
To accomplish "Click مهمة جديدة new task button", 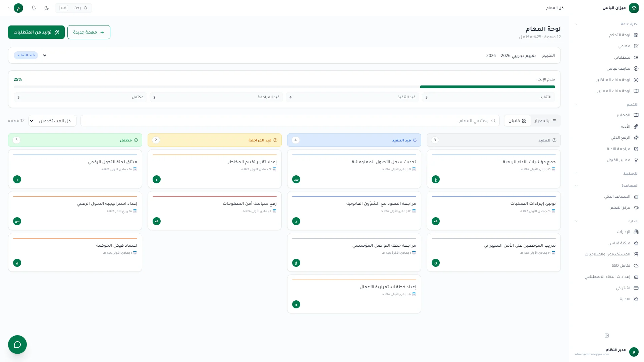I will pos(89,32).
